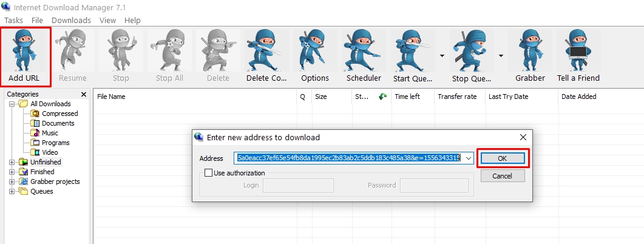This screenshot has width=644, height=244.
Task: Sort by File Name column header
Action: 195,97
